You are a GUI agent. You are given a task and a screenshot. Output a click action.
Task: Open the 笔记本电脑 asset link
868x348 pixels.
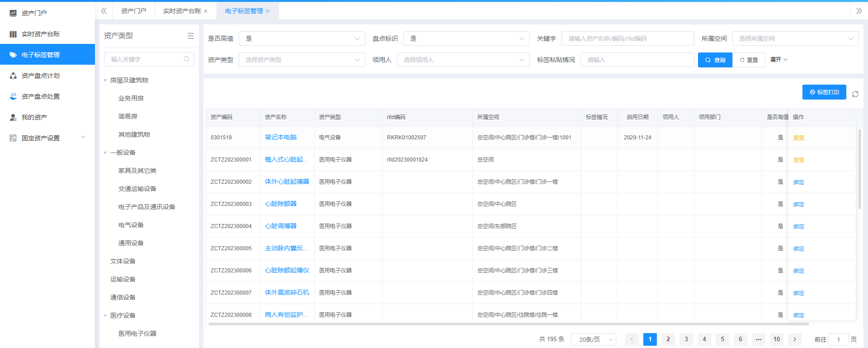[x=281, y=138]
